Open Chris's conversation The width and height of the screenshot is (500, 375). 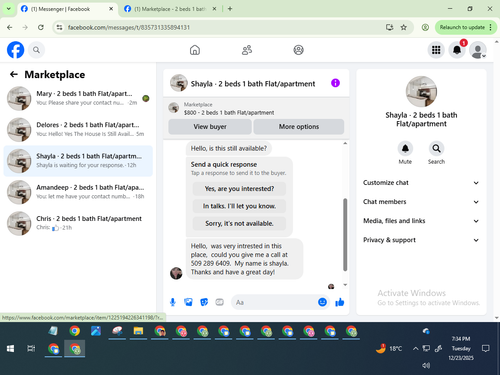tap(78, 223)
